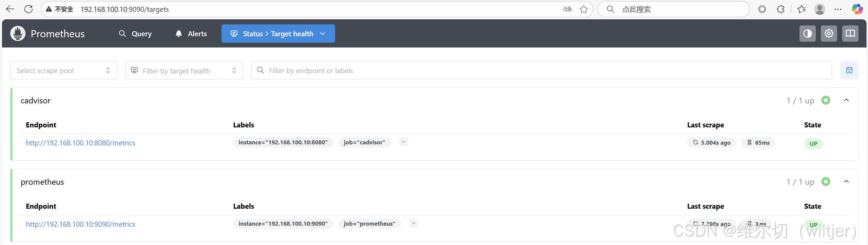Viewport: 868px width, 245px height.
Task: Focus the Filter by endpoint or labels field
Action: pos(541,70)
